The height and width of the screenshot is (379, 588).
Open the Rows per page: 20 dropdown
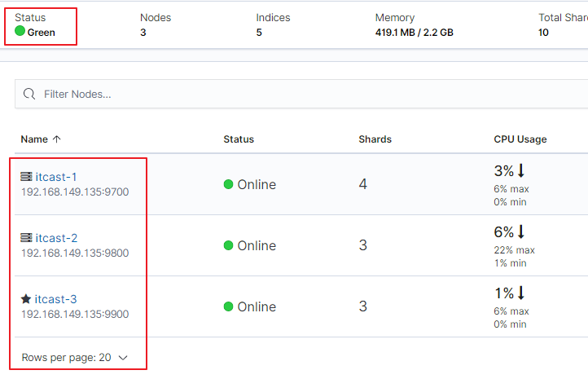pos(74,357)
